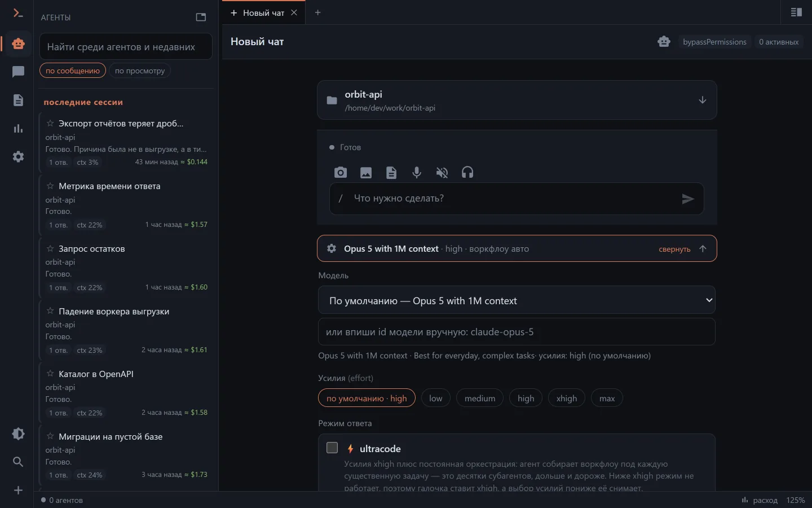Click the robot icon beside bypassPermissions
Viewport: 812px width, 508px height.
pyautogui.click(x=664, y=42)
